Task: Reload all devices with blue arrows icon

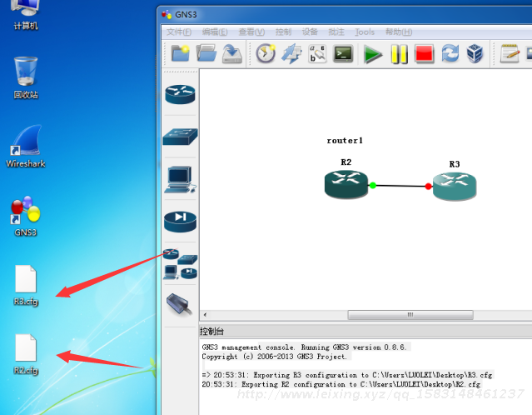Action: pos(450,53)
